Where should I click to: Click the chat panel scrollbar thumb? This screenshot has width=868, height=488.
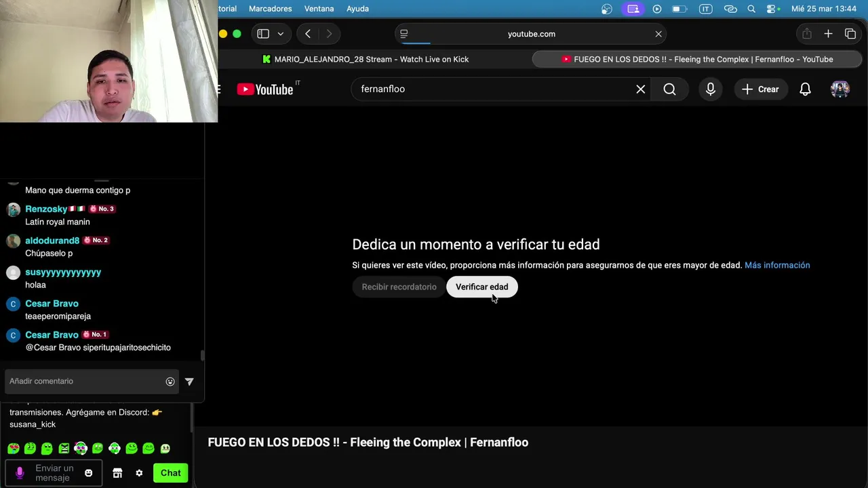pyautogui.click(x=202, y=355)
